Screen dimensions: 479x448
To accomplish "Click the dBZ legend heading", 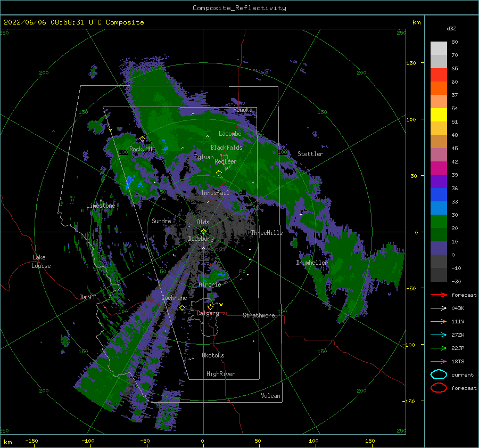I will [451, 28].
